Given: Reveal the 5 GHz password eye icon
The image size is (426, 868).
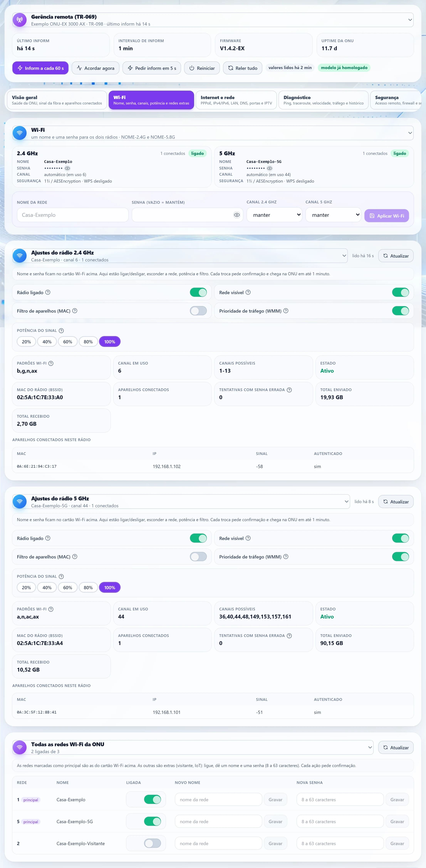Looking at the screenshot, I should pos(269,168).
